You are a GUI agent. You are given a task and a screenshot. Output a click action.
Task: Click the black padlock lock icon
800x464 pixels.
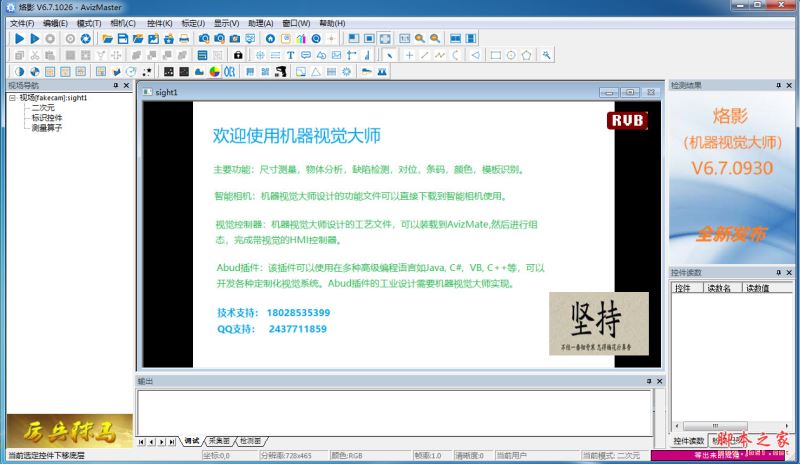point(238,55)
